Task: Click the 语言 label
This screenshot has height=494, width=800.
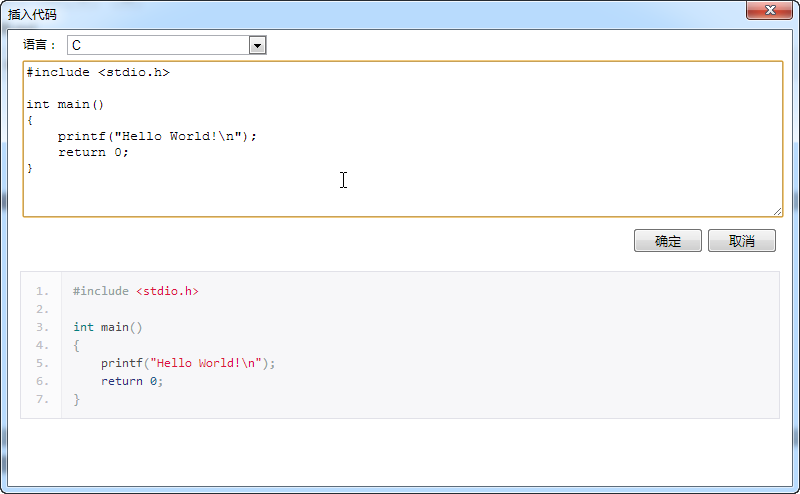Action: (40, 45)
